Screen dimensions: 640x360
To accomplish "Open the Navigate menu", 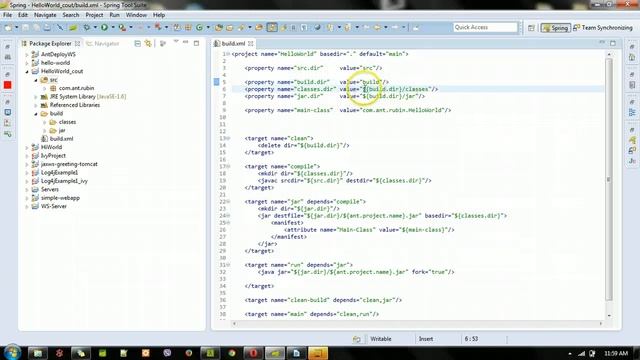I will pos(45,15).
